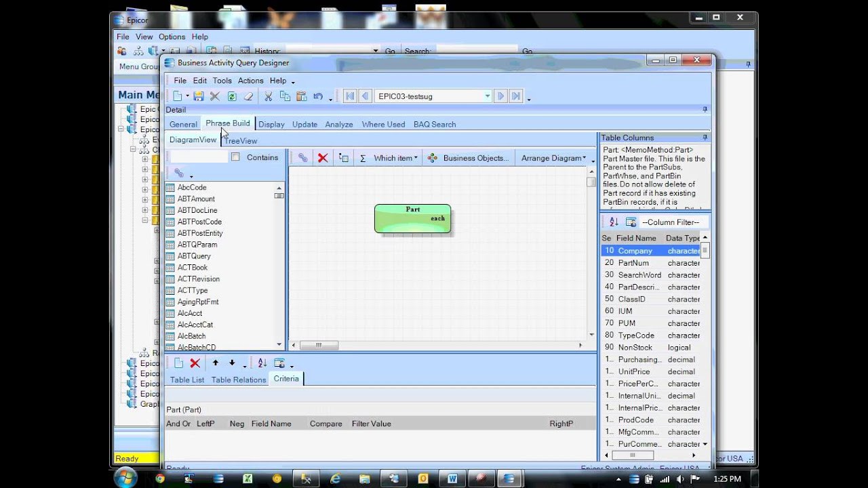Go to first record navigation icon
This screenshot has width=868, height=488.
350,96
